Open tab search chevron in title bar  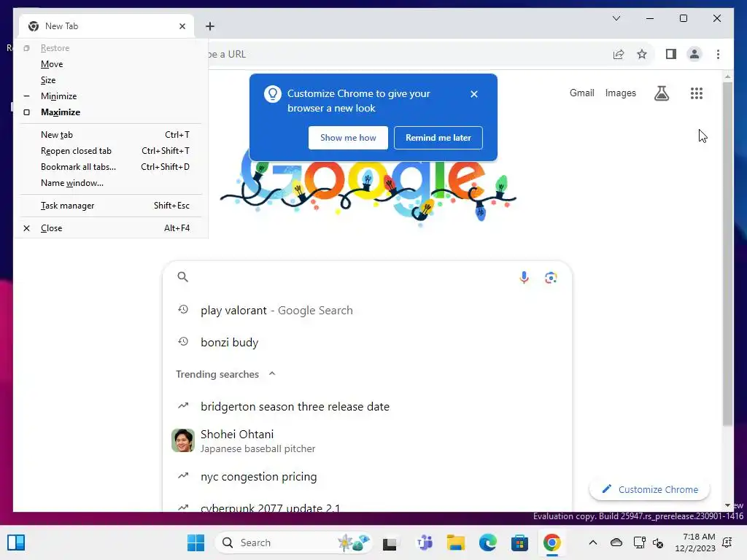click(x=616, y=18)
